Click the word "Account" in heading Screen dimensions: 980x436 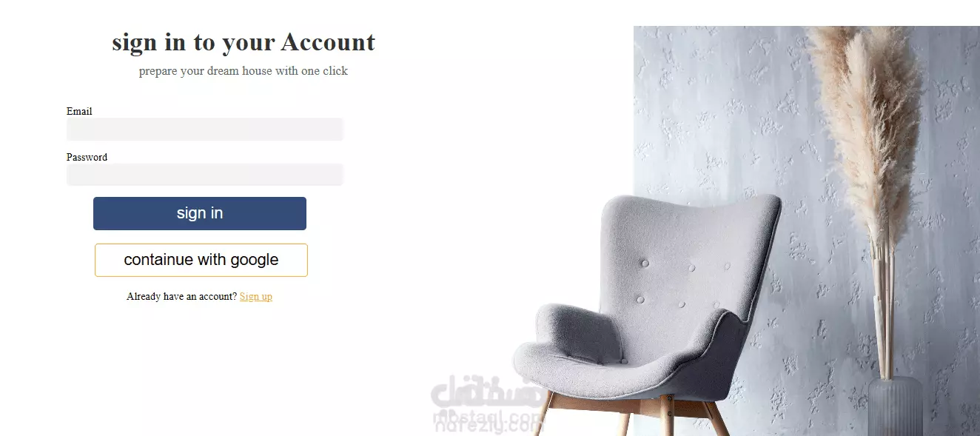click(328, 42)
